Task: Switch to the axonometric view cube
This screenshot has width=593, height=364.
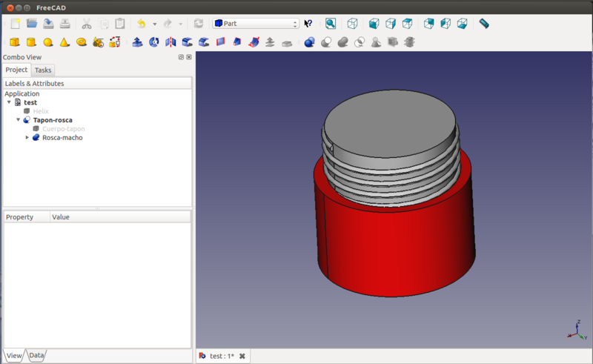Action: click(353, 24)
